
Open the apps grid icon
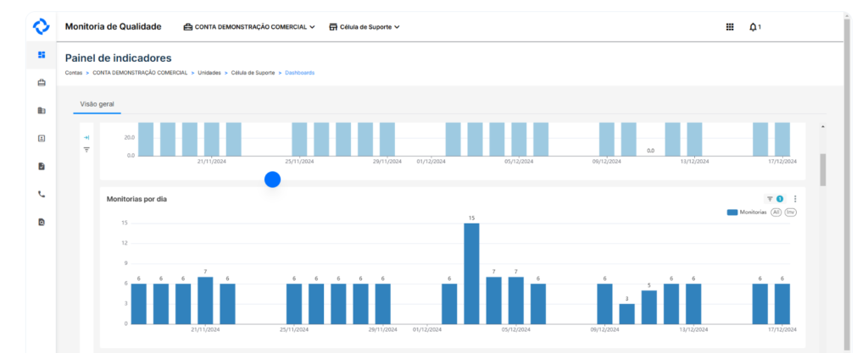coord(730,27)
